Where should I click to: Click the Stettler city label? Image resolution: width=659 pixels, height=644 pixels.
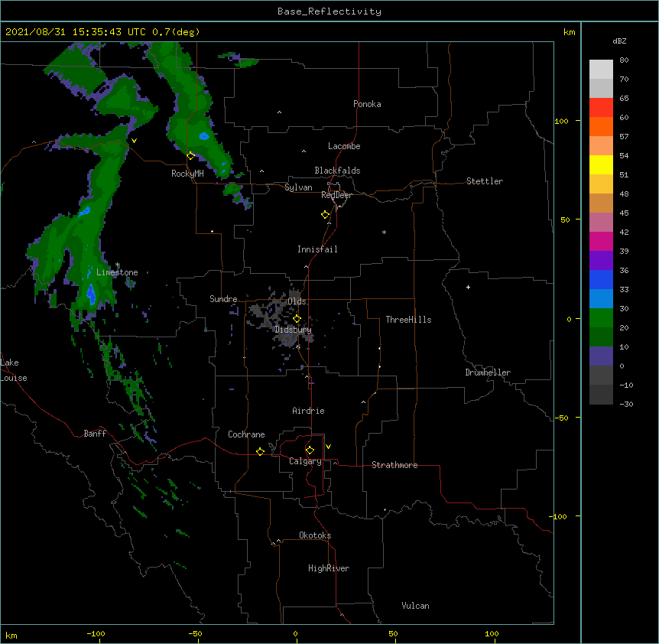pos(485,181)
